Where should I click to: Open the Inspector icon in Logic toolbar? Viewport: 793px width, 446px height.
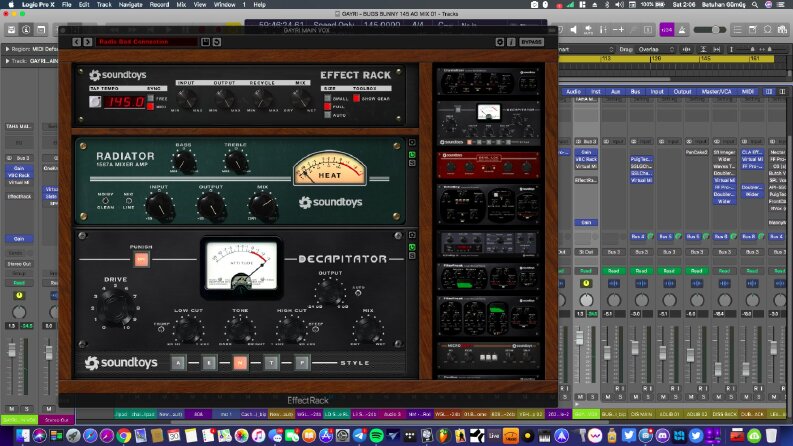point(26,30)
